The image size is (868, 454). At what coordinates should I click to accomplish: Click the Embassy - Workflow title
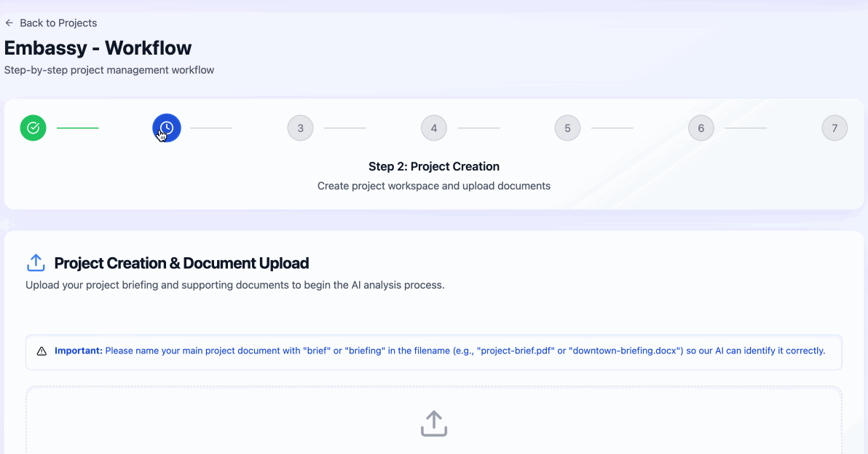(98, 47)
